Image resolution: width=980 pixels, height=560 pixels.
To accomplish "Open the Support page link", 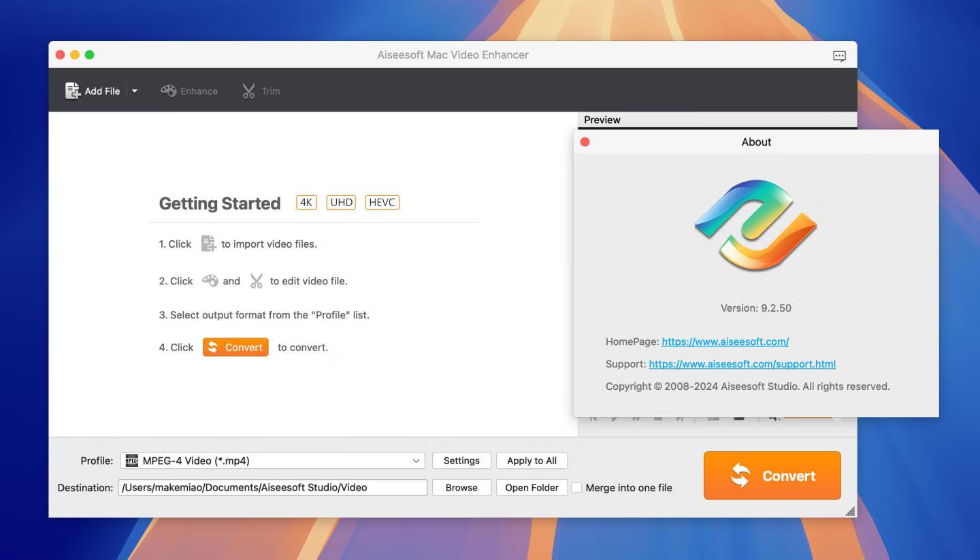I will click(742, 364).
